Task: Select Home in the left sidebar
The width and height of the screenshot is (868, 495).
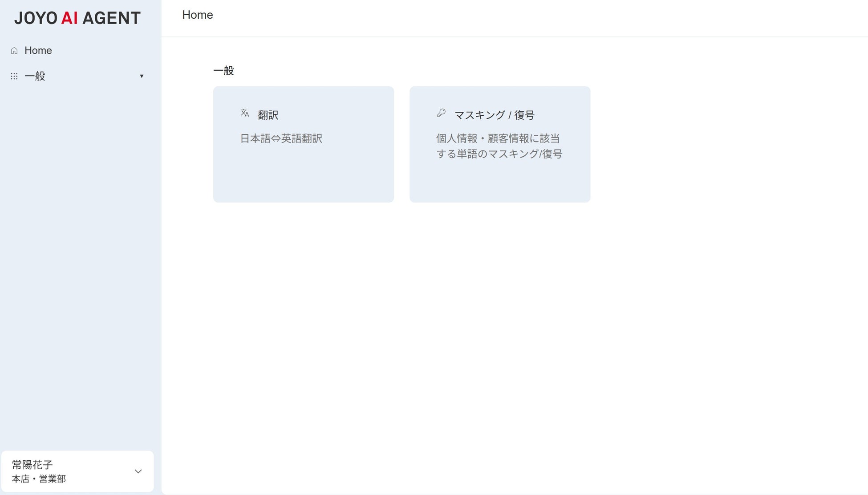Action: pyautogui.click(x=38, y=50)
